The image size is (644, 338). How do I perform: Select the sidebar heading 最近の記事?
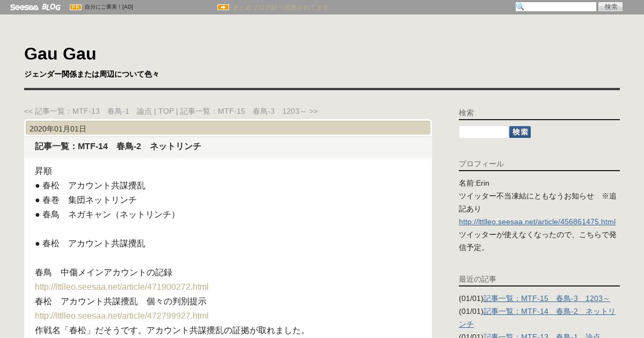coord(478,279)
